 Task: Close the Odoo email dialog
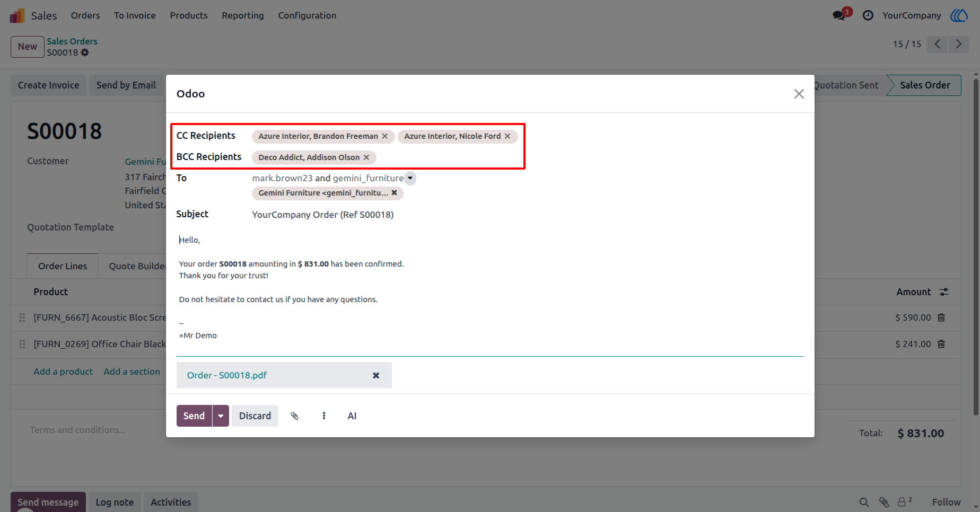(799, 94)
